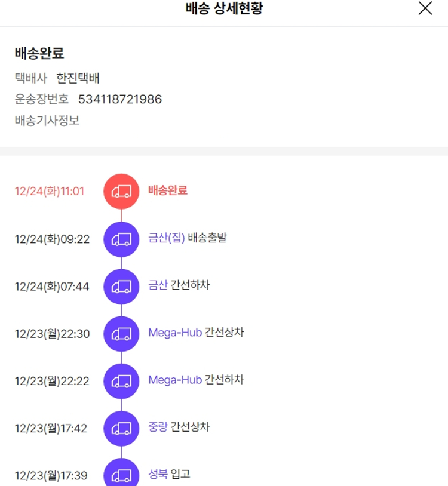Image resolution: width=448 pixels, height=486 pixels.
Task: Click the truck icon beside Mega-Hub 간선상차
Action: (121, 334)
